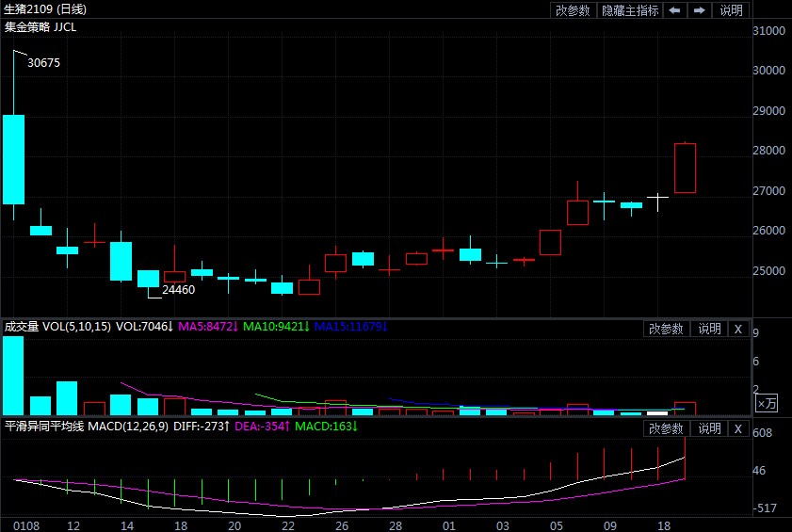Click the 0108 date label on axis

point(26,526)
